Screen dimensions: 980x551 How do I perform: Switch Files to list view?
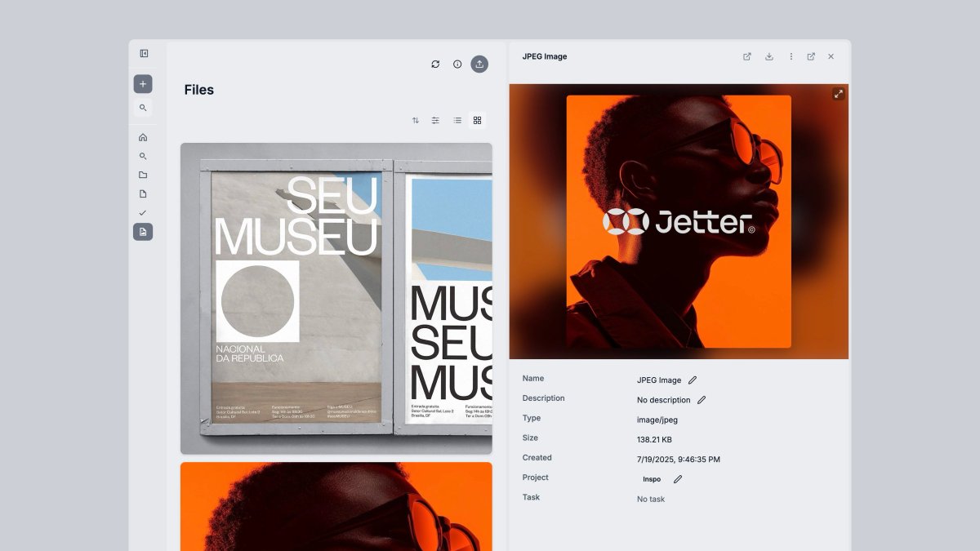click(x=457, y=120)
